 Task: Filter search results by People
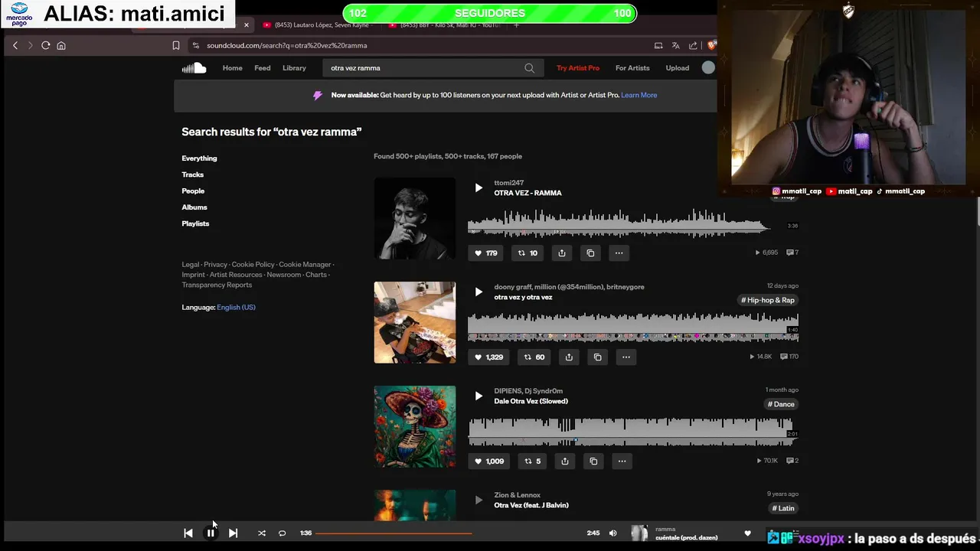click(x=193, y=191)
